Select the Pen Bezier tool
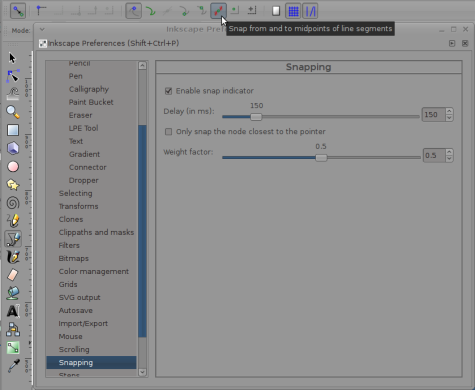Image resolution: width=475 pixels, height=390 pixels. coord(13,239)
